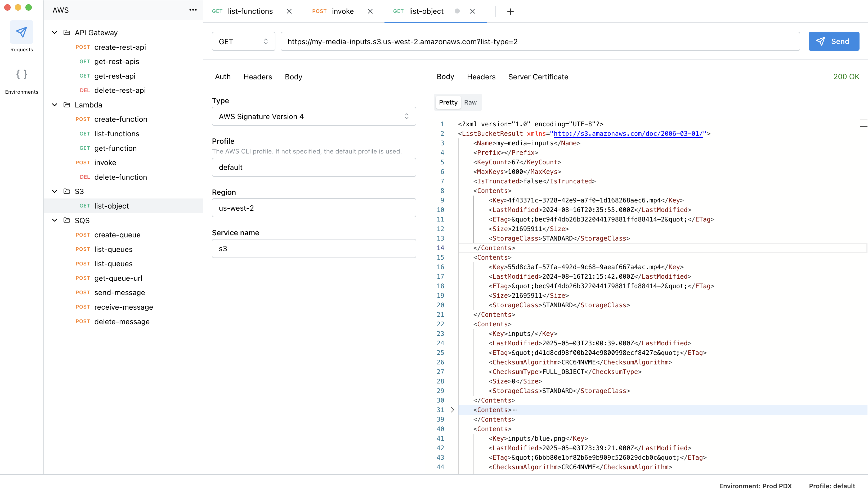Close the list-object tab
Image resolution: width=868 pixels, height=497 pixels.
pos(473,11)
